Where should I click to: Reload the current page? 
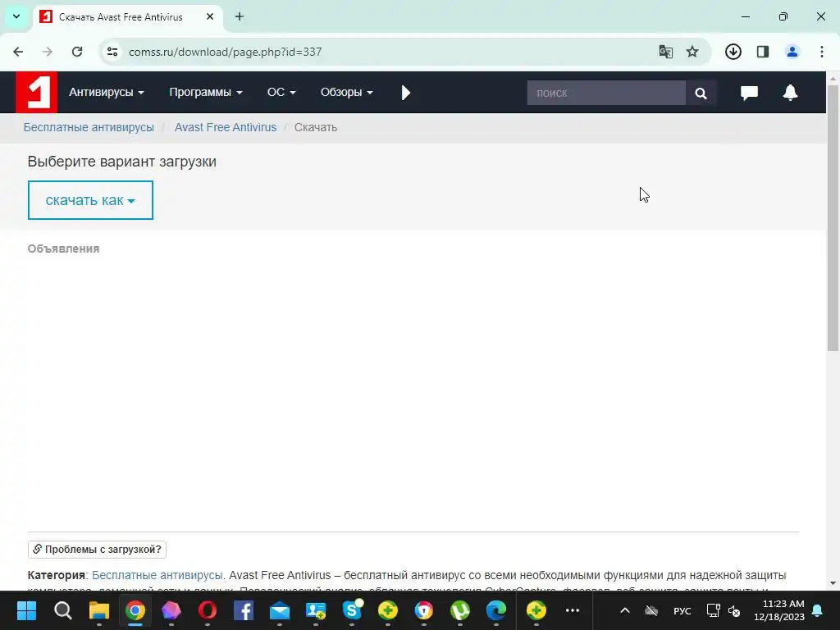(77, 52)
